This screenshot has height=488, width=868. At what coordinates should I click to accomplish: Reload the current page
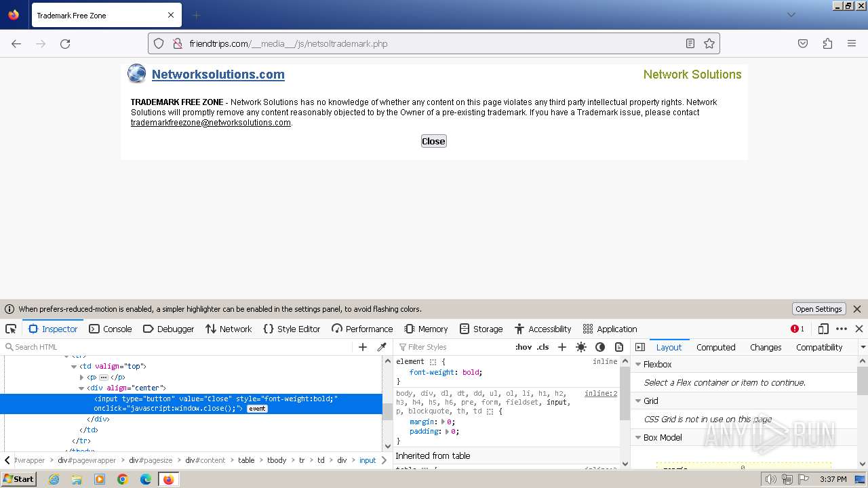point(65,43)
